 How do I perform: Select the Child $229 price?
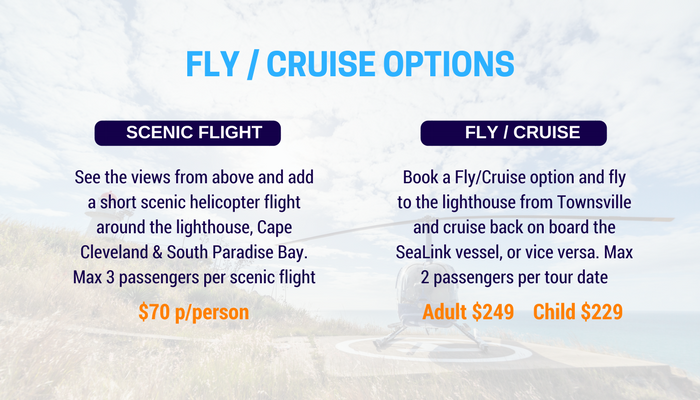[x=578, y=312]
